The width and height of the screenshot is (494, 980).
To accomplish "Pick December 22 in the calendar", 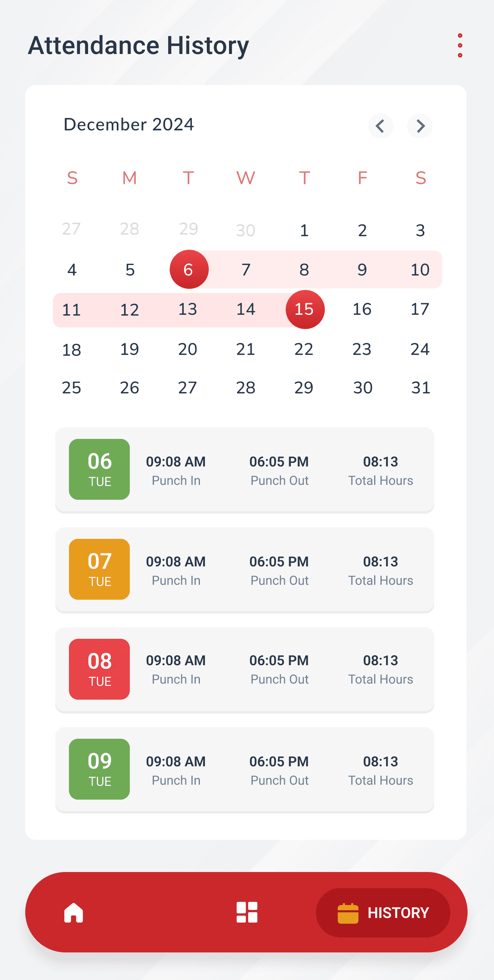I will [304, 349].
